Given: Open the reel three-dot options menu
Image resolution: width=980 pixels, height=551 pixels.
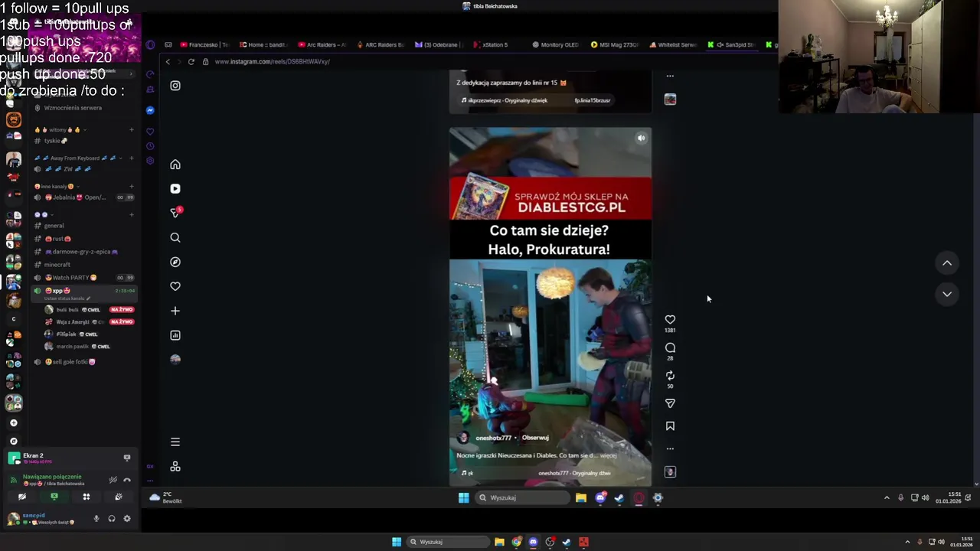Looking at the screenshot, I should click(670, 448).
